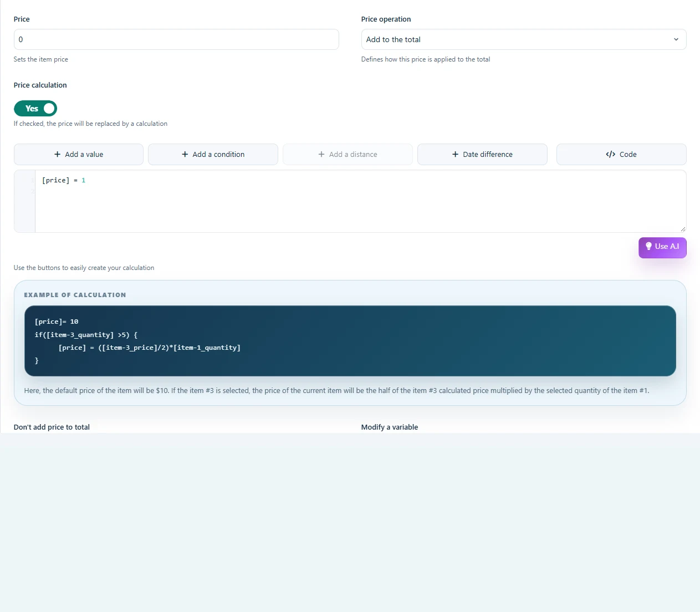Click the Add a value button
Image resolution: width=700 pixels, height=612 pixels.
click(x=79, y=155)
